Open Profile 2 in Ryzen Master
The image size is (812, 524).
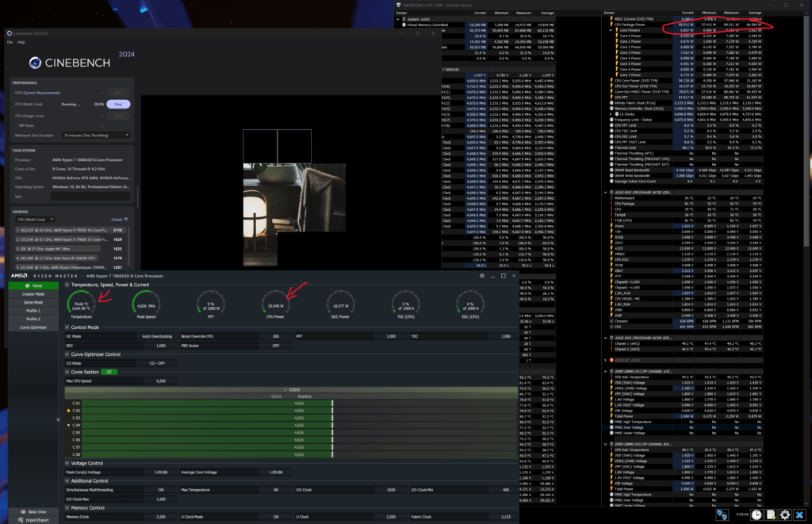coord(33,319)
